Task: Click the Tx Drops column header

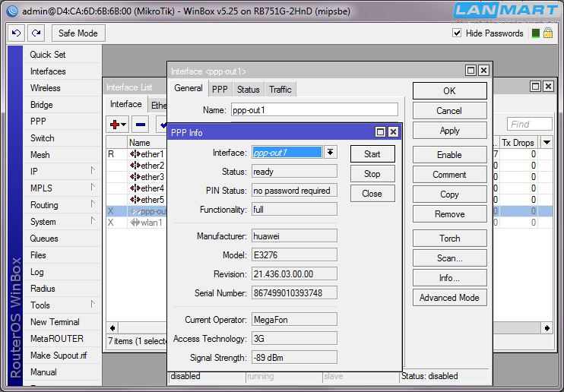Action: tap(518, 142)
